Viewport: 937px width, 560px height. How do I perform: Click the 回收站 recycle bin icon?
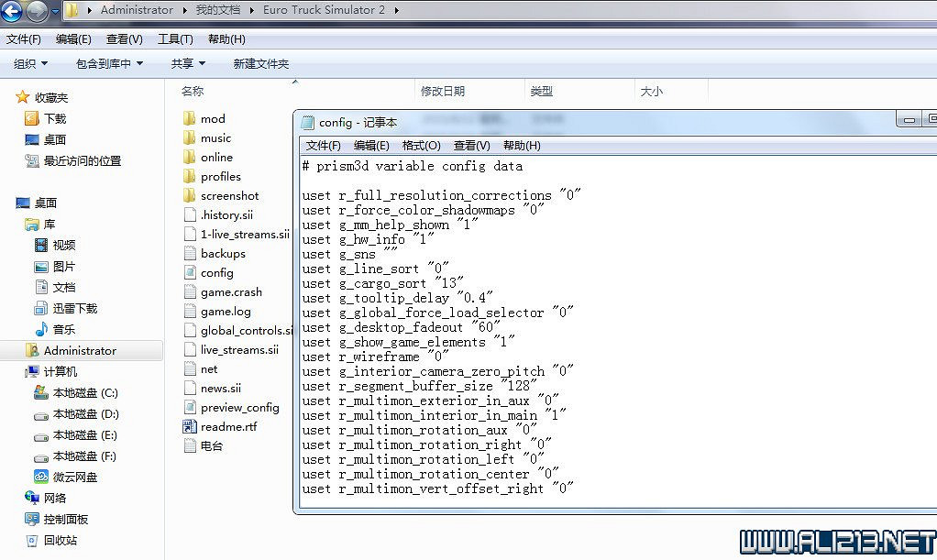[32, 540]
